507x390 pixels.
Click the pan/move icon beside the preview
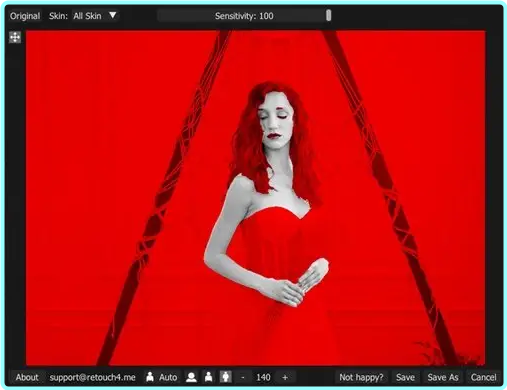pyautogui.click(x=15, y=37)
